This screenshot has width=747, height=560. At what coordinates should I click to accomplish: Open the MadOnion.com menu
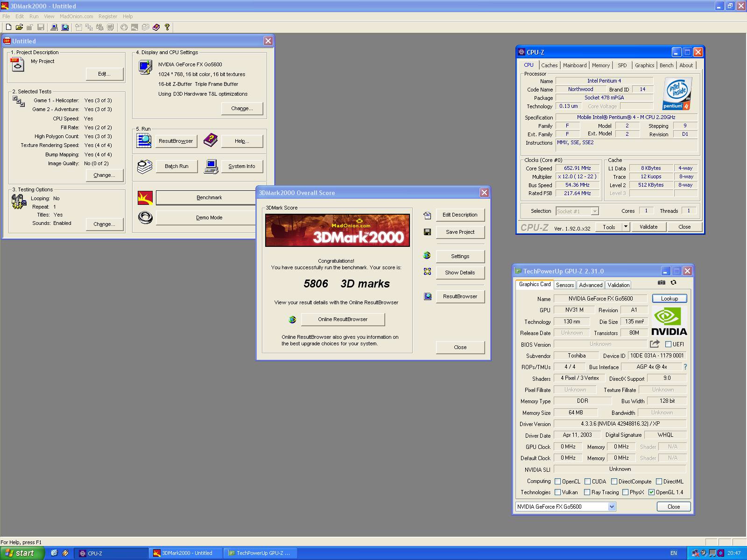coord(77,16)
